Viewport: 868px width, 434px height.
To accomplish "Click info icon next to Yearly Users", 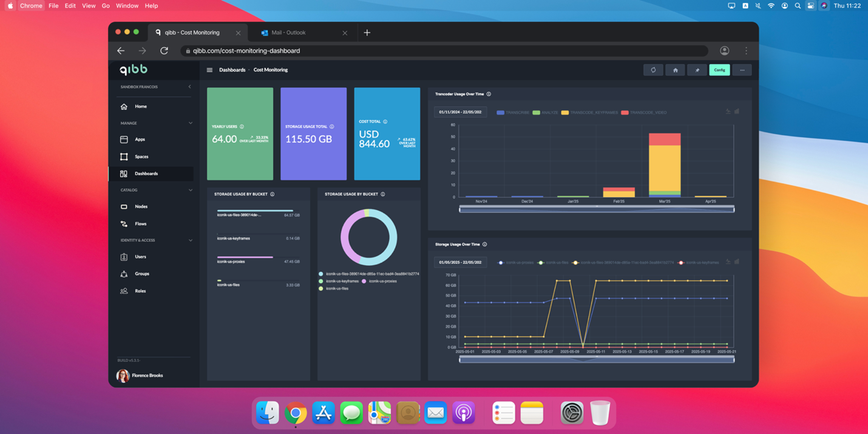I will [242, 127].
